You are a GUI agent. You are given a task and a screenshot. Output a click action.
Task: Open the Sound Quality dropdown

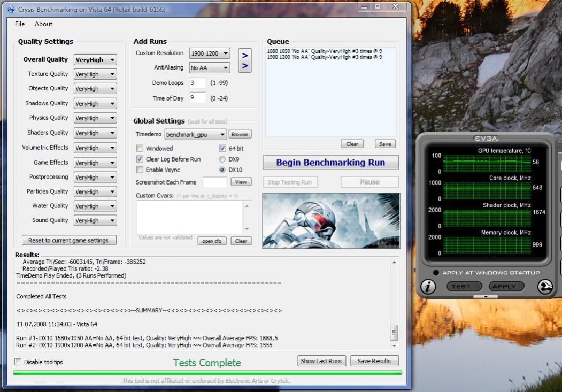[95, 220]
